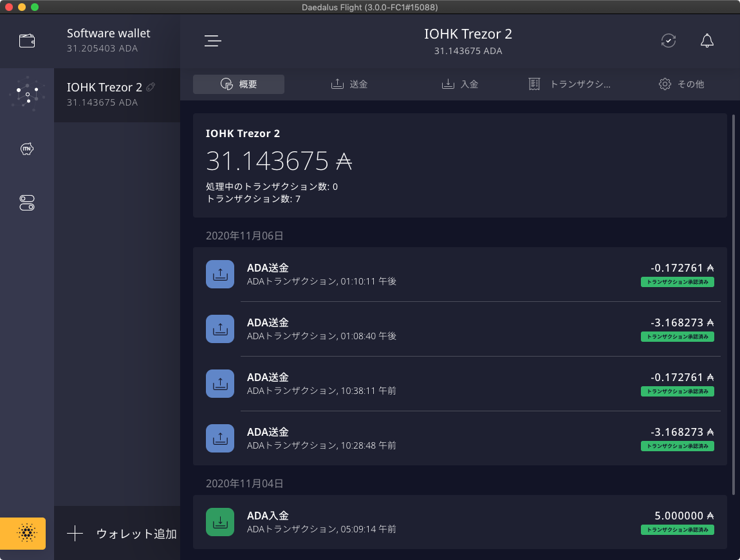Viewport: 740px width, 560px height.
Task: Click the ウォレット追加 add wallet button
Action: coord(117,533)
